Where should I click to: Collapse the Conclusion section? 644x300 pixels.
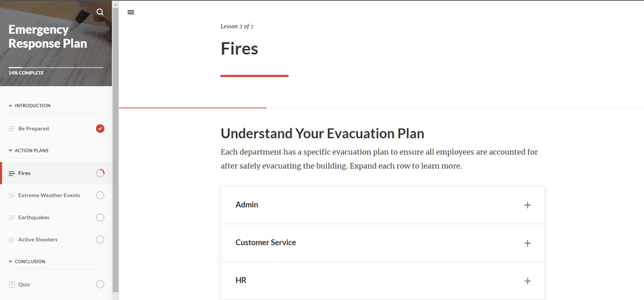[x=10, y=262]
